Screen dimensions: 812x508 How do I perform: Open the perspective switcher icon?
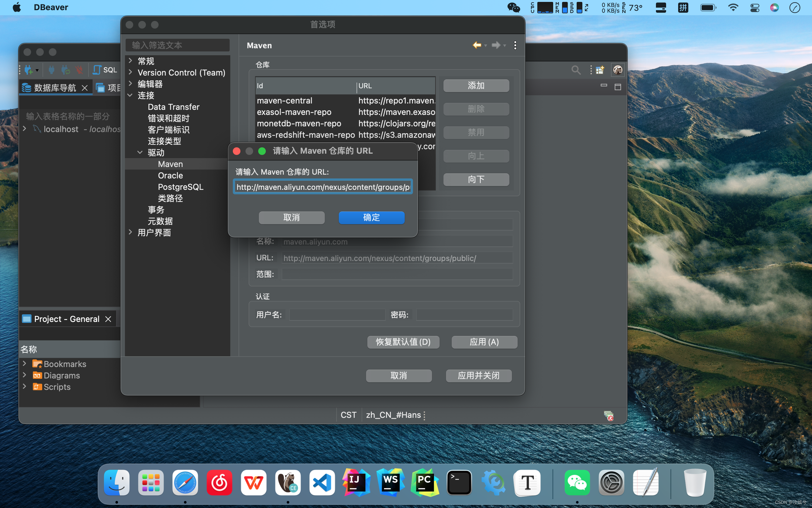point(600,70)
